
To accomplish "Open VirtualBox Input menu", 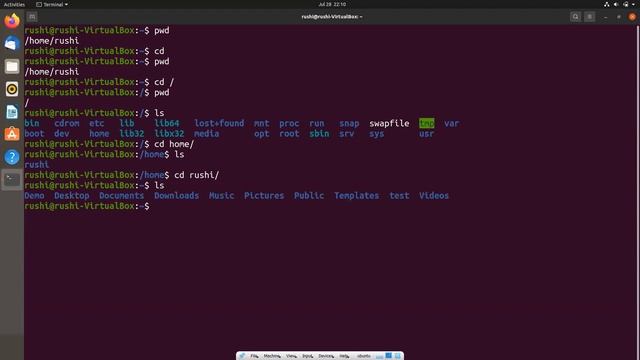I will 307,356.
